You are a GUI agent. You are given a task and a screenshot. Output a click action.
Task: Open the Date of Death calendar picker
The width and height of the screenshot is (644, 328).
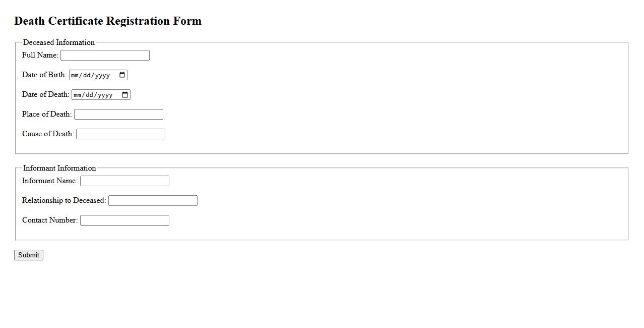coord(125,95)
